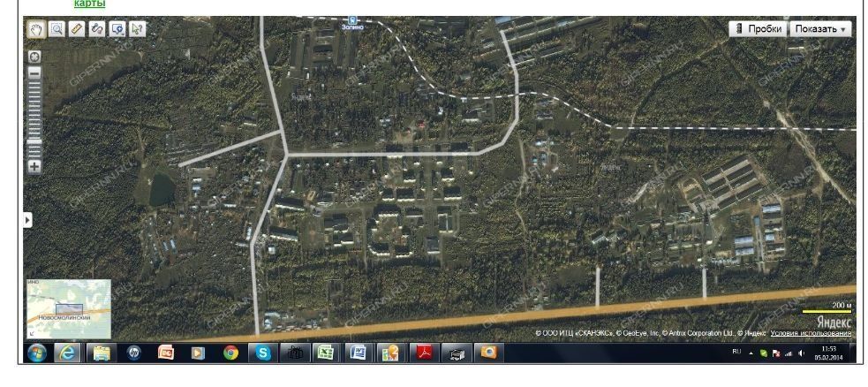Screen dimensions: 868x387
Task: Click the Золино station marker
Action: click(x=353, y=19)
